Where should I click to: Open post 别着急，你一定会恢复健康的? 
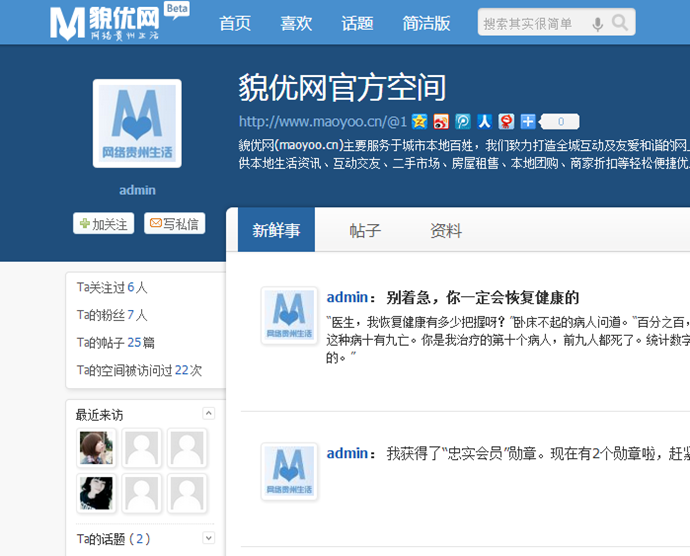(482, 298)
